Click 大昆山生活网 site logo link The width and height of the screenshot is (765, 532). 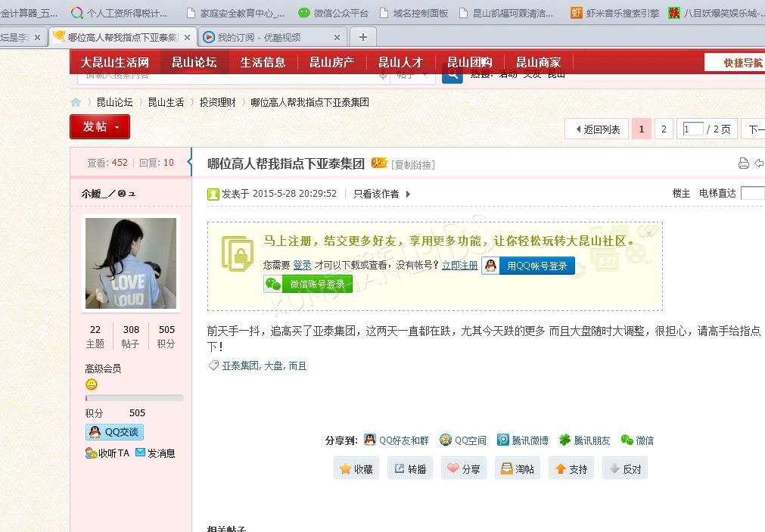(x=115, y=63)
